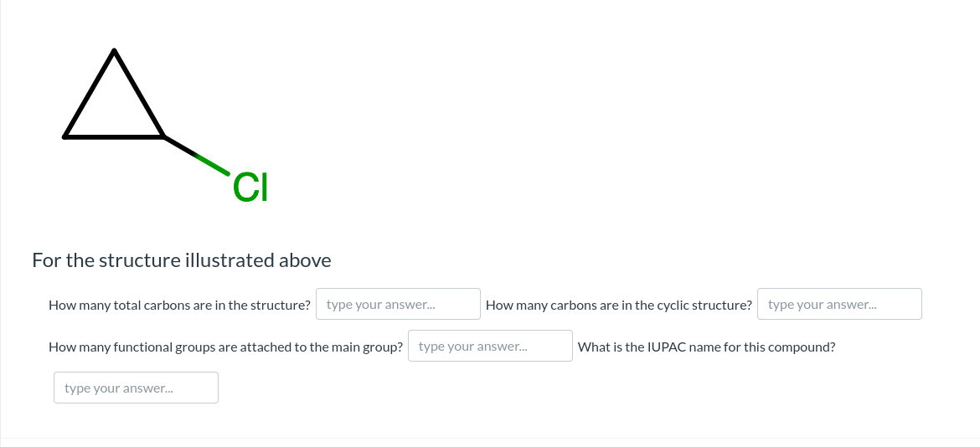Click the horizontal bottom edge of the ring
980x447 pixels.
click(x=114, y=136)
